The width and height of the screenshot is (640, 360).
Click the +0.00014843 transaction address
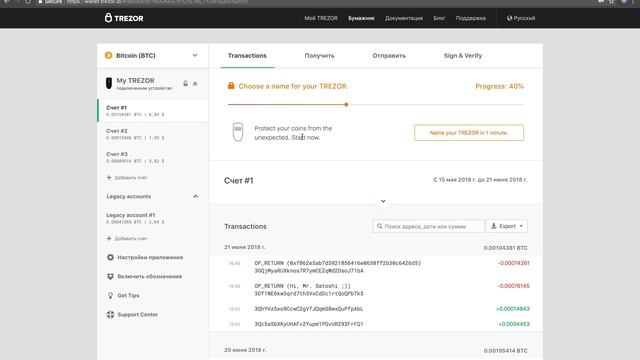tap(309, 309)
